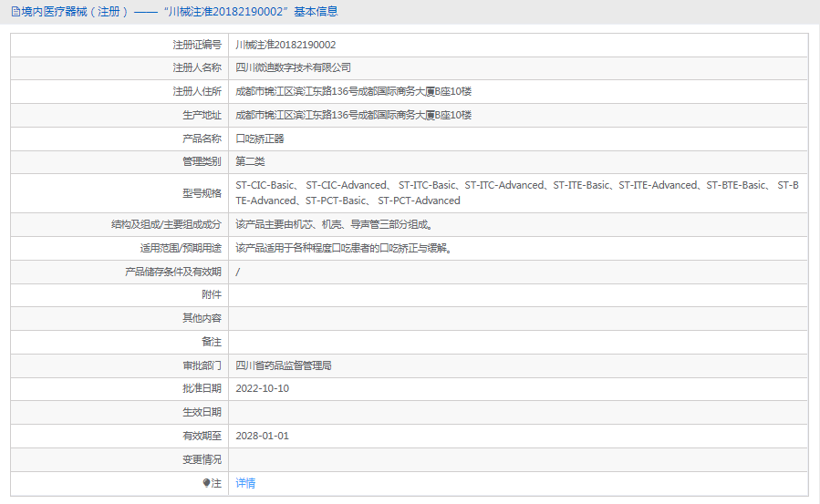Select registration number value 川械注准20182190002 in table
The image size is (820, 504).
(285, 45)
